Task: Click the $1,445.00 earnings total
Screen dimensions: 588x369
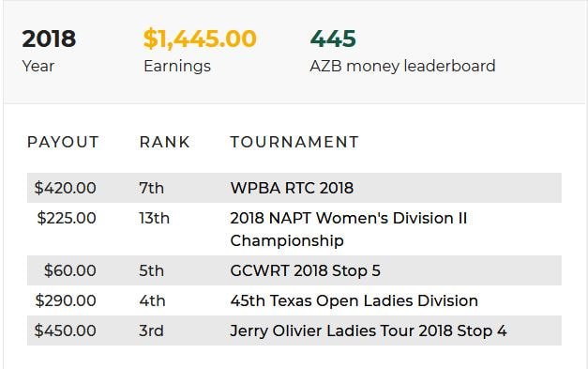Action: coord(200,38)
